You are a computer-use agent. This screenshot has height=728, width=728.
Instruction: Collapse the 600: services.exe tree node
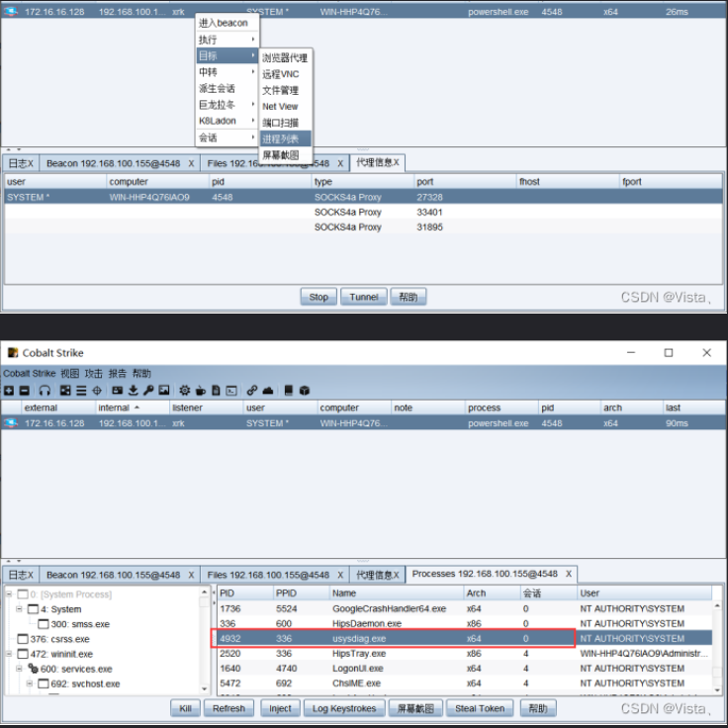[x=19, y=669]
